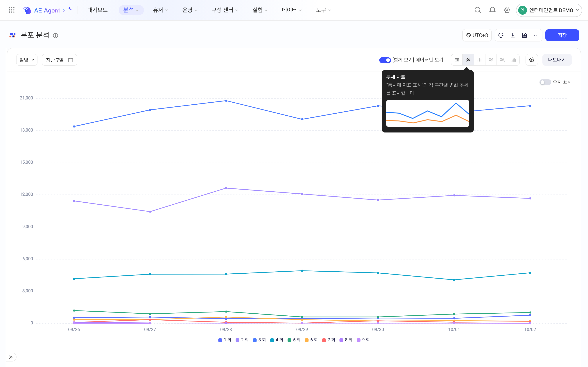Click the more options ellipsis icon
The image size is (588, 367).
(x=536, y=35)
